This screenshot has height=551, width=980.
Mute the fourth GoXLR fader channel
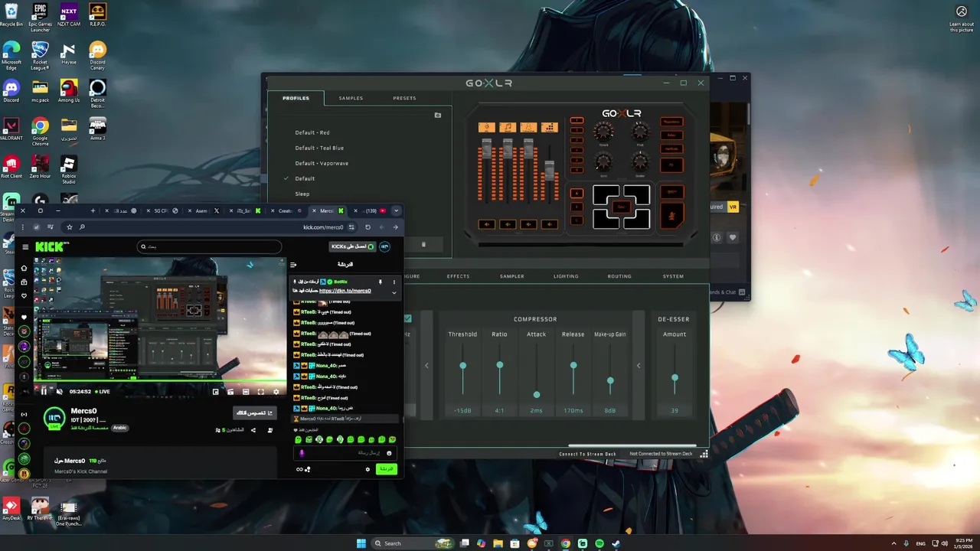click(x=550, y=224)
